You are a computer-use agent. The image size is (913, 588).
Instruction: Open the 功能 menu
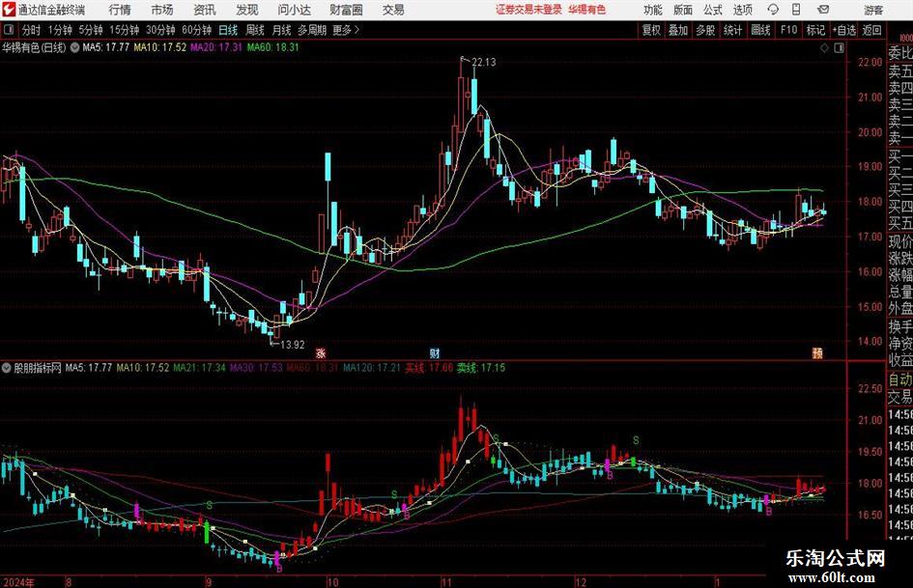pyautogui.click(x=653, y=10)
